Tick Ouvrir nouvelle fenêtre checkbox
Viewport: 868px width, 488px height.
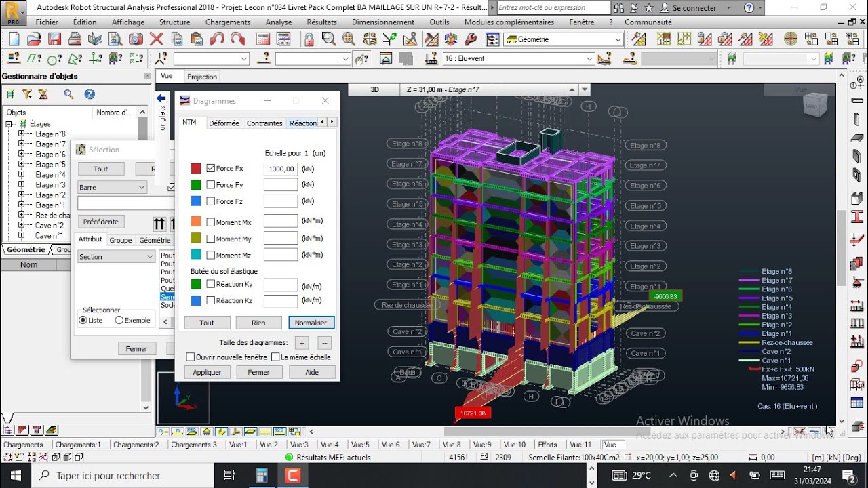[x=191, y=357]
